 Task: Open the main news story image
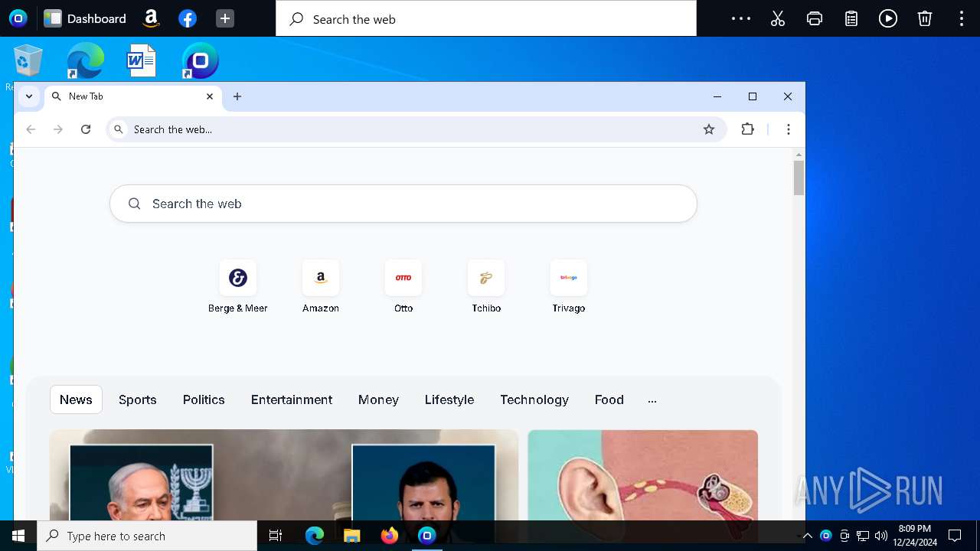(x=284, y=475)
